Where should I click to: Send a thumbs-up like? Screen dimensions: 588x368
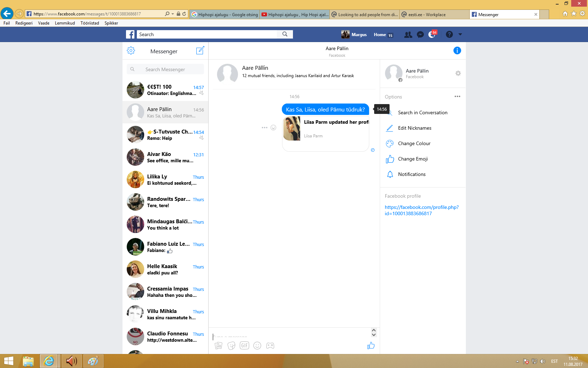click(371, 346)
